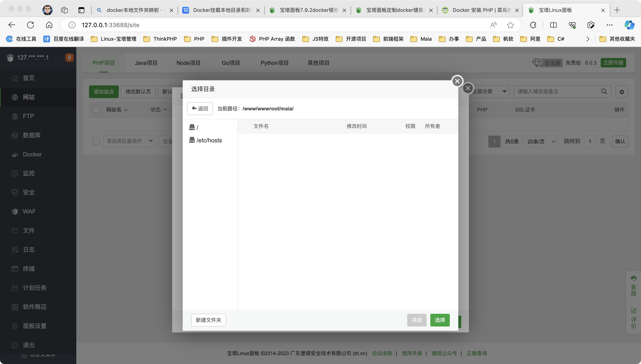Click the Docker sidebar whale icon

coord(15,154)
